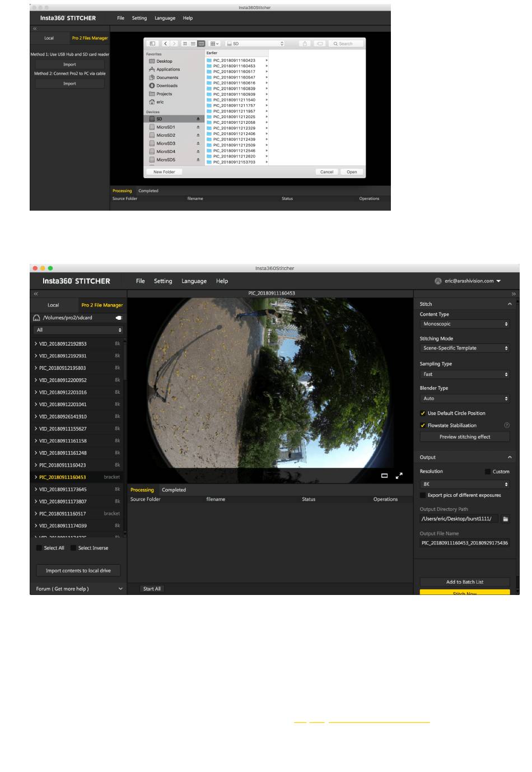The image size is (532, 772).
Task: Go back with the file dialog's left arrow
Action: tap(166, 43)
